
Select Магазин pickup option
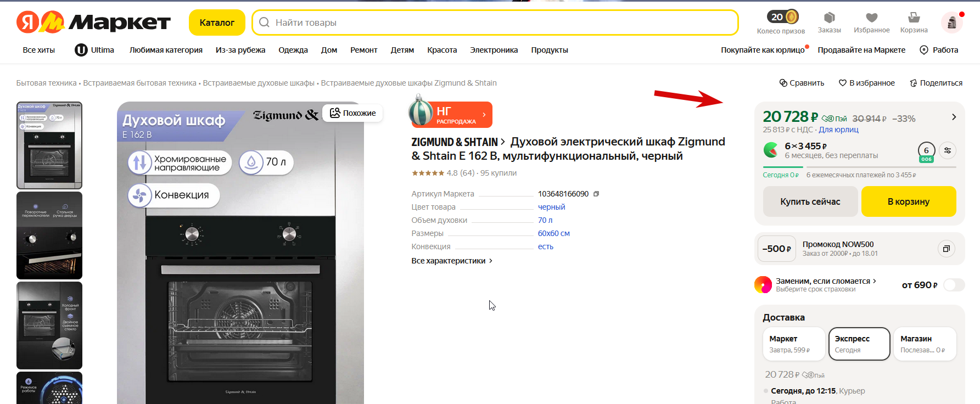925,344
